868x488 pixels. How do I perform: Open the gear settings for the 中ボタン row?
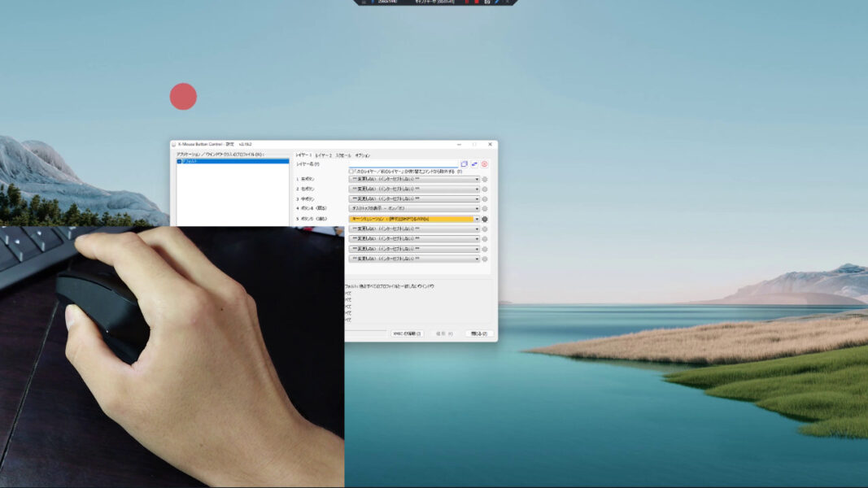485,199
